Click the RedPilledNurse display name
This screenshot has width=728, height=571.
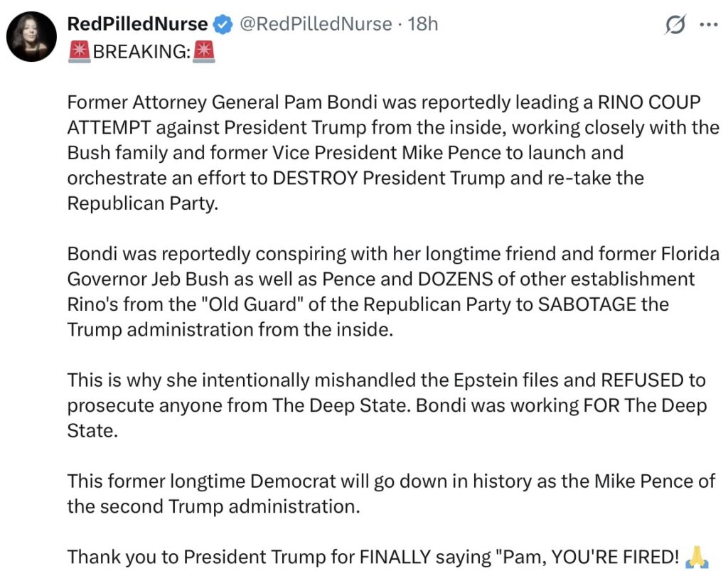coord(137,24)
